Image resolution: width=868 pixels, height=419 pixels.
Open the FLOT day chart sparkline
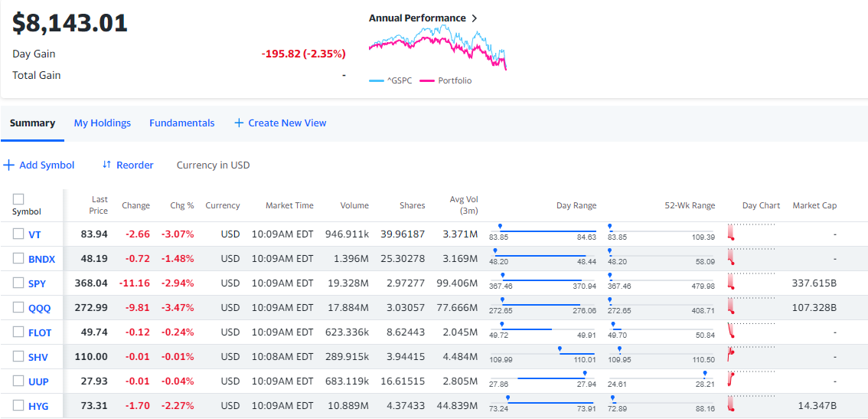[751, 330]
